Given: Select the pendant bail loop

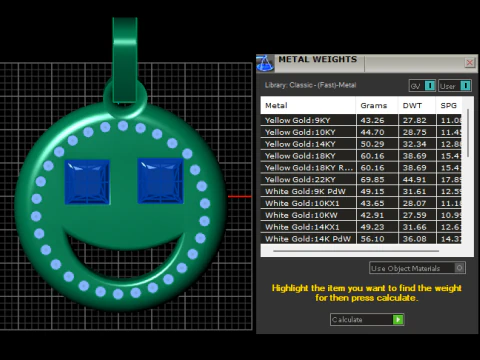Looking at the screenshot, I should (x=125, y=60).
